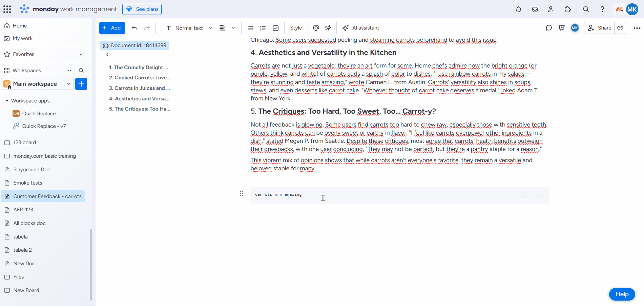Jump to outline item 5. The Critiques

tap(139, 109)
